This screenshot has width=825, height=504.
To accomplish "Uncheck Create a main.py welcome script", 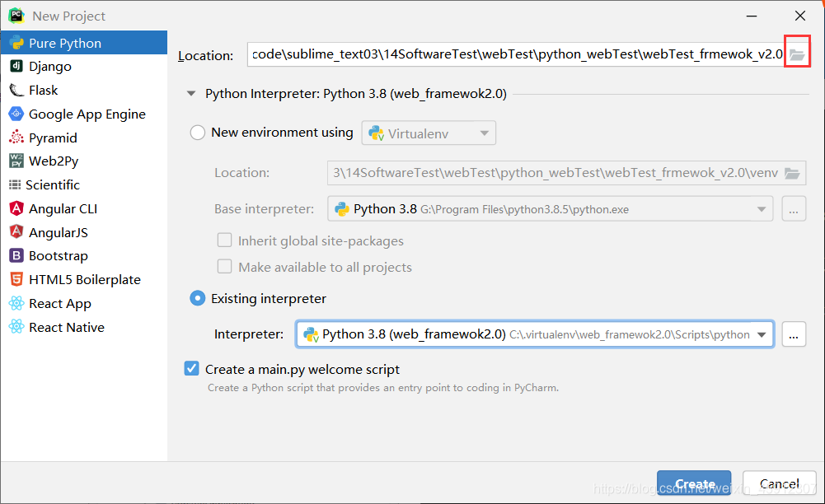I will click(x=191, y=368).
